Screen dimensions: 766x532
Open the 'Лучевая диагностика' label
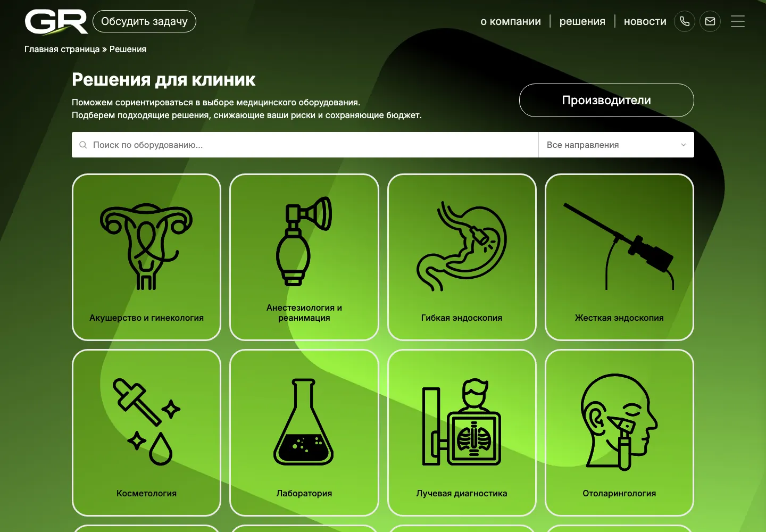(461, 493)
